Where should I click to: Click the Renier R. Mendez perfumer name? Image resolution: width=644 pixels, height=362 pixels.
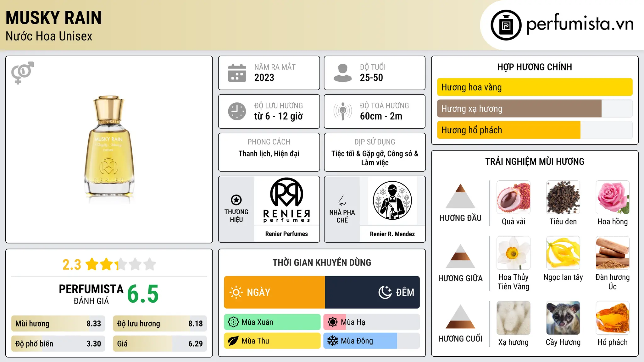click(392, 234)
